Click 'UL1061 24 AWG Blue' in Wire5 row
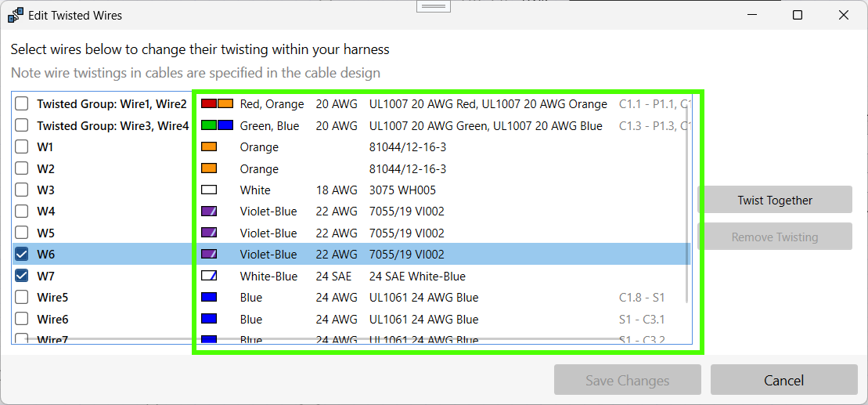 (423, 298)
